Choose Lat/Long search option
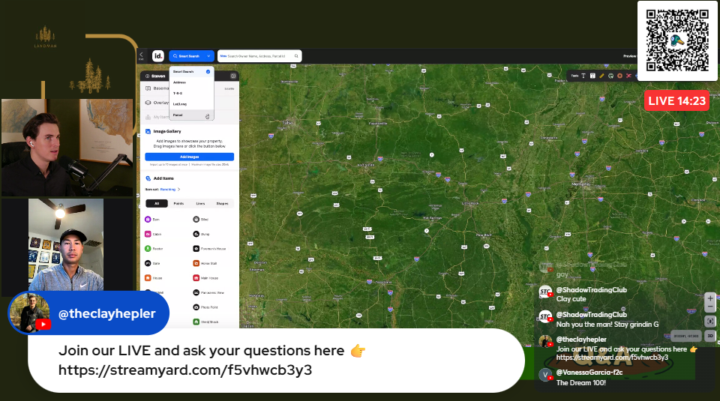 click(191, 104)
